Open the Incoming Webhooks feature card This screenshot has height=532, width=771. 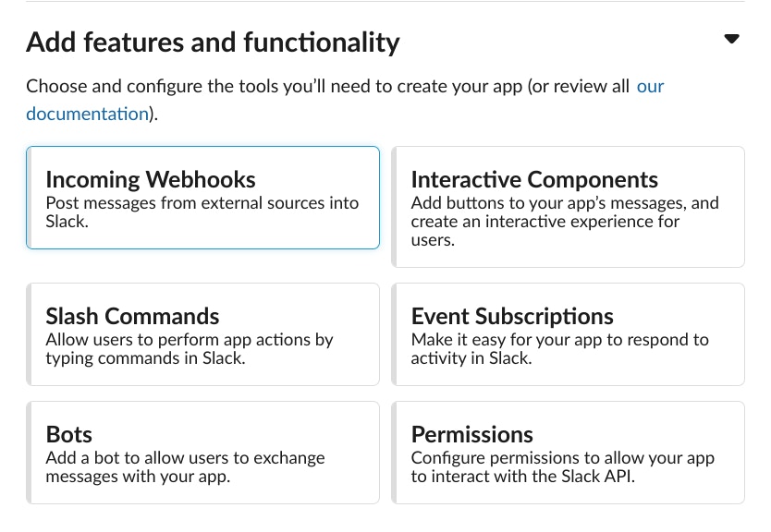[202, 198]
